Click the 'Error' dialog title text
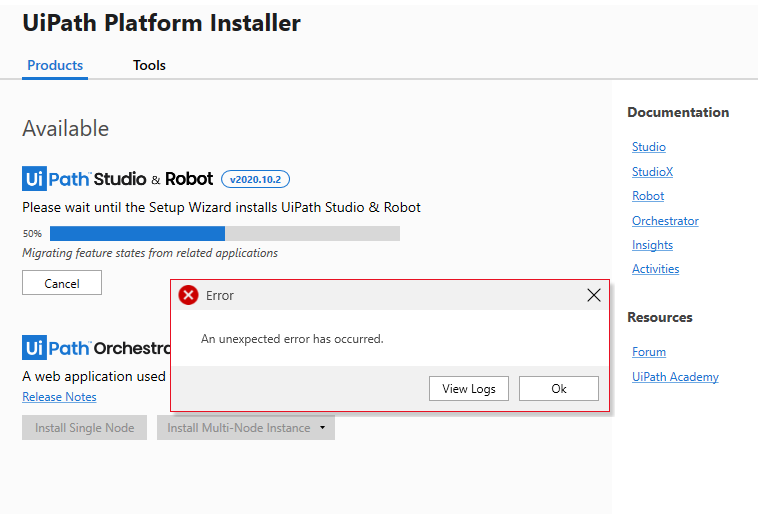 [219, 295]
